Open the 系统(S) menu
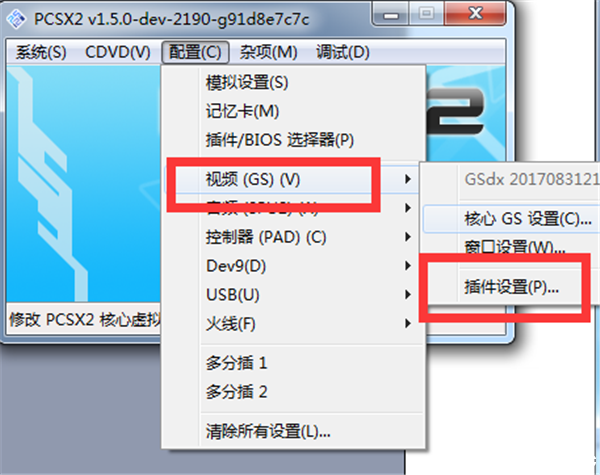 pos(41,52)
